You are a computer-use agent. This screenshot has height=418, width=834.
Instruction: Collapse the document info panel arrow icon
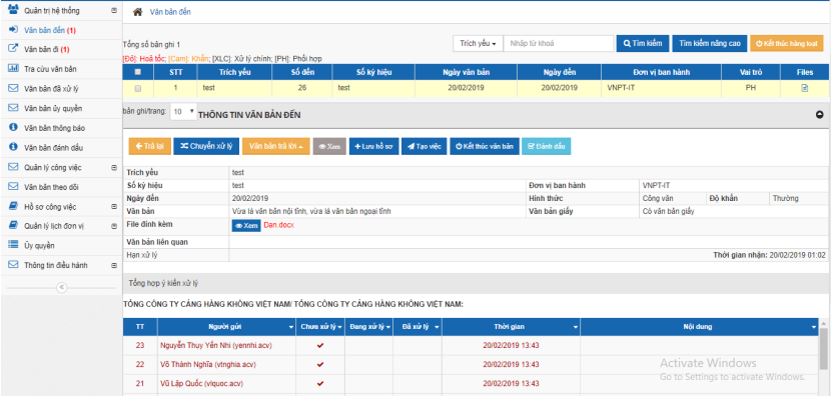pos(820,115)
